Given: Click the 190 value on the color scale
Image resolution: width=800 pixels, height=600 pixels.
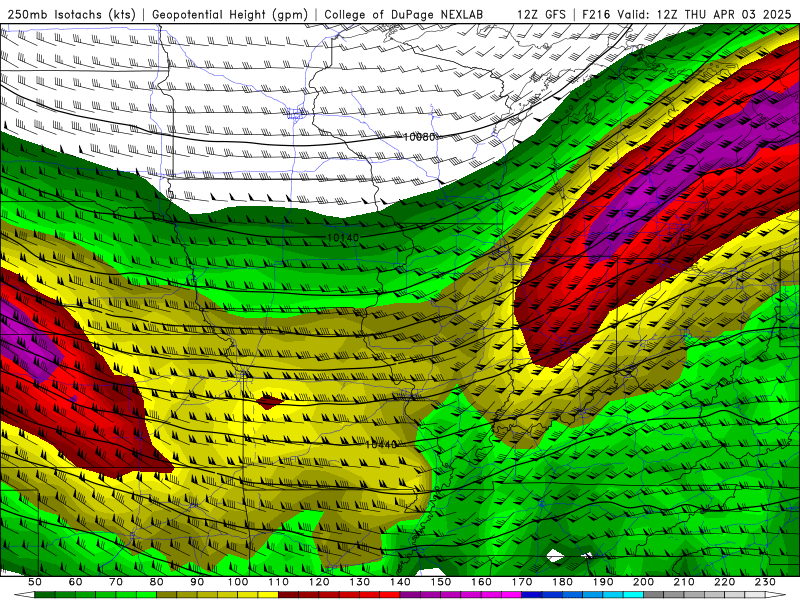Looking at the screenshot, I should (603, 582).
